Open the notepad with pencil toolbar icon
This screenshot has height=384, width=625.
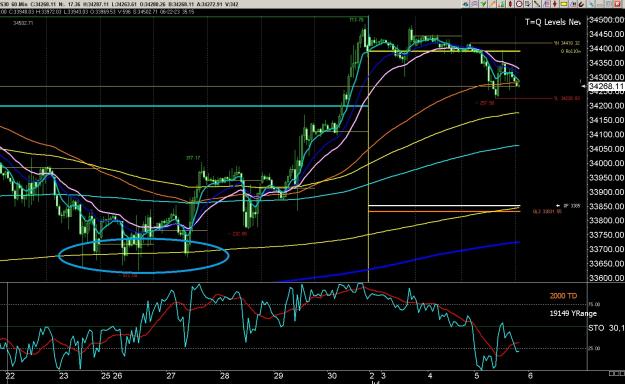tap(528, 4)
